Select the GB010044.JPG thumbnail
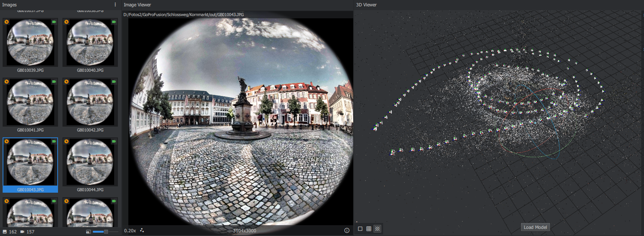Screen dimensions: 644x236 click(90, 162)
